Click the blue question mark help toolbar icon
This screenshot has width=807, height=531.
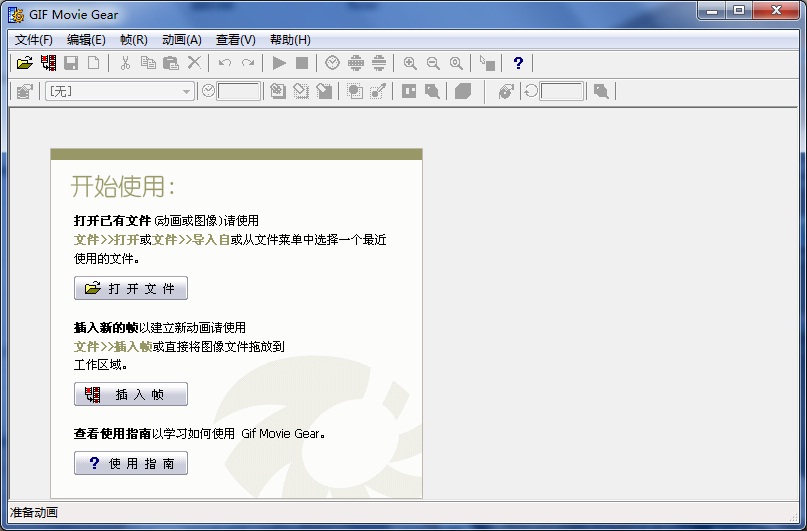tap(518, 63)
